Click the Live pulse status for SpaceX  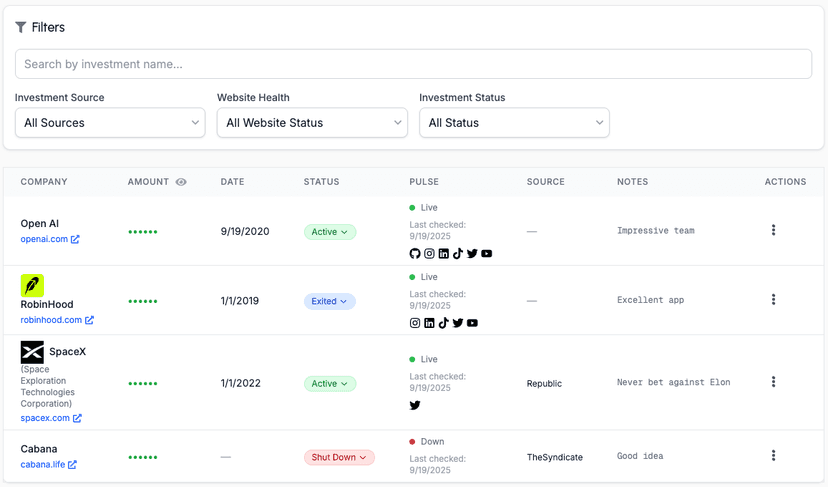tap(424, 359)
